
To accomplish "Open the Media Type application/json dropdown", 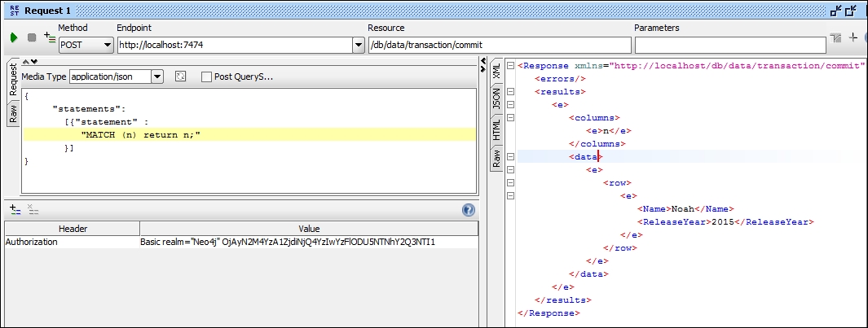I will point(157,77).
